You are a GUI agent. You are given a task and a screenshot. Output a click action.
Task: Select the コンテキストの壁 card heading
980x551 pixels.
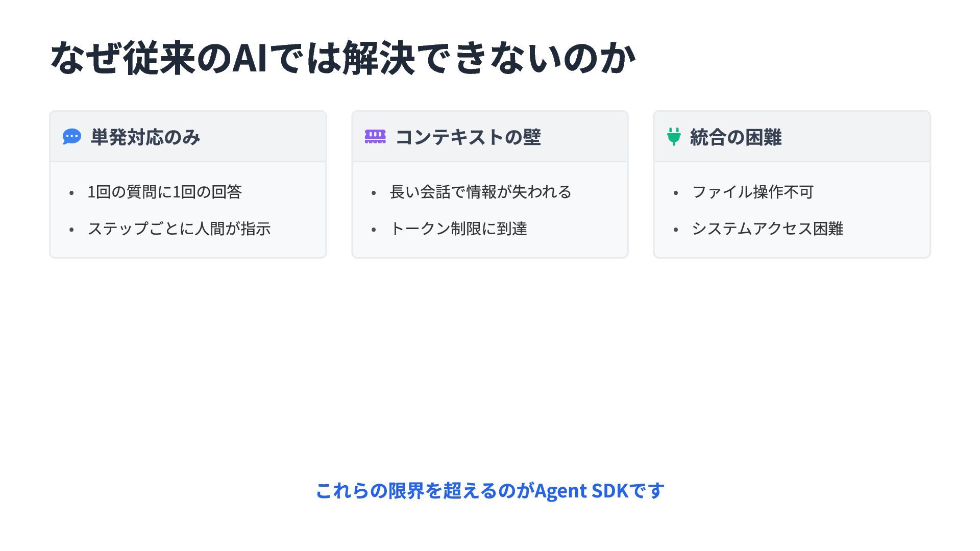coord(468,137)
